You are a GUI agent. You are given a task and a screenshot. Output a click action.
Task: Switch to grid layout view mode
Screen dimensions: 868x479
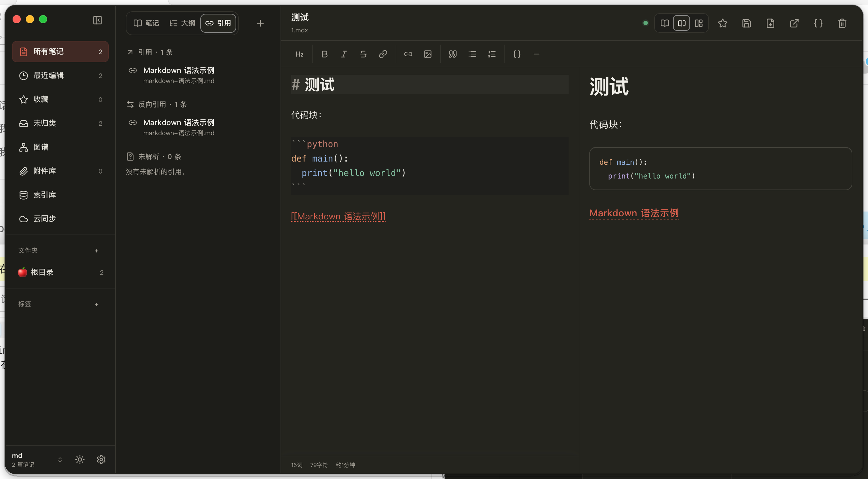click(699, 23)
